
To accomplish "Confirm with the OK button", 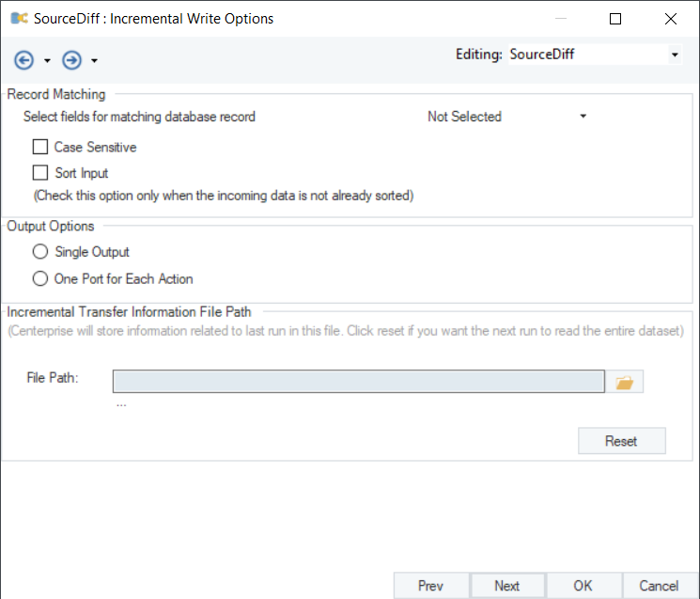I will click(x=583, y=585).
